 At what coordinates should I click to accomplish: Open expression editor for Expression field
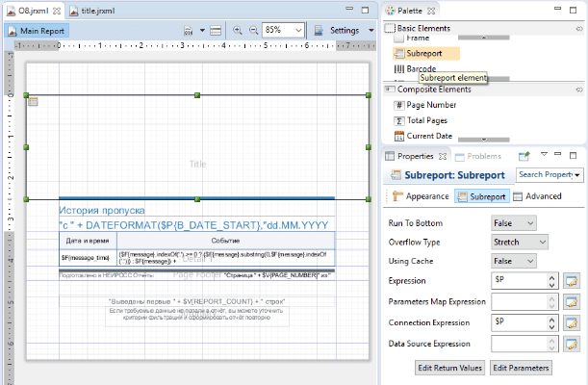point(572,281)
